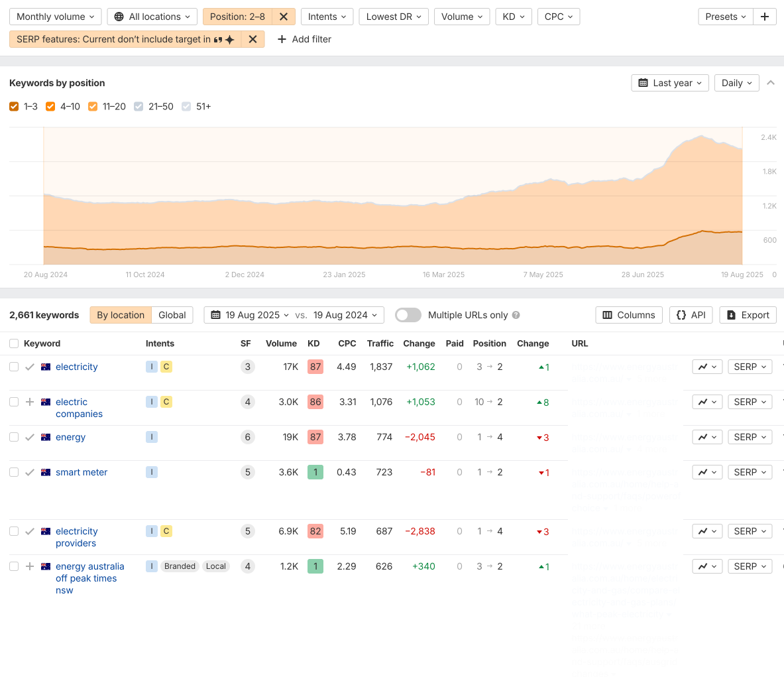This screenshot has width=784, height=677.
Task: Click checkmark icon next to smart meter
Action: 30,472
